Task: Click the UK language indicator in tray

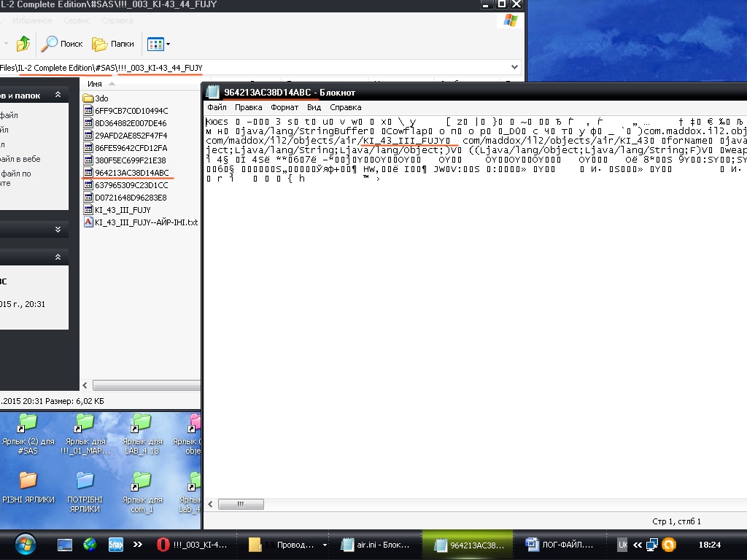Action: (x=622, y=545)
